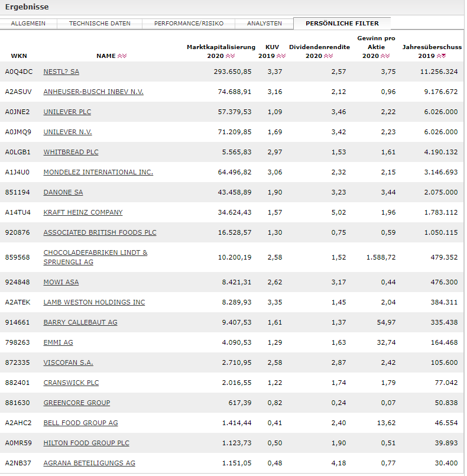
Task: Switch to the Allgemein tab
Action: [x=29, y=24]
